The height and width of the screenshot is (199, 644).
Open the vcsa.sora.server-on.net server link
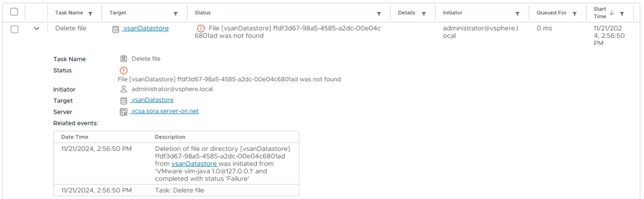(164, 112)
